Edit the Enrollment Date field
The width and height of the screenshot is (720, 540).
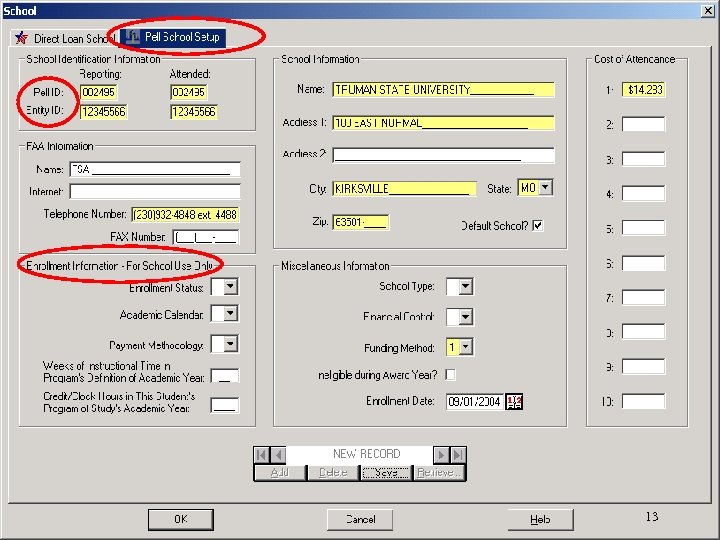point(475,401)
